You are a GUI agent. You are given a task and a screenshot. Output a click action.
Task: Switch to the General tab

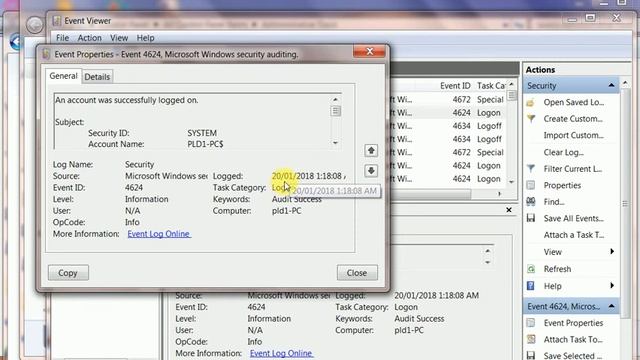(x=63, y=76)
